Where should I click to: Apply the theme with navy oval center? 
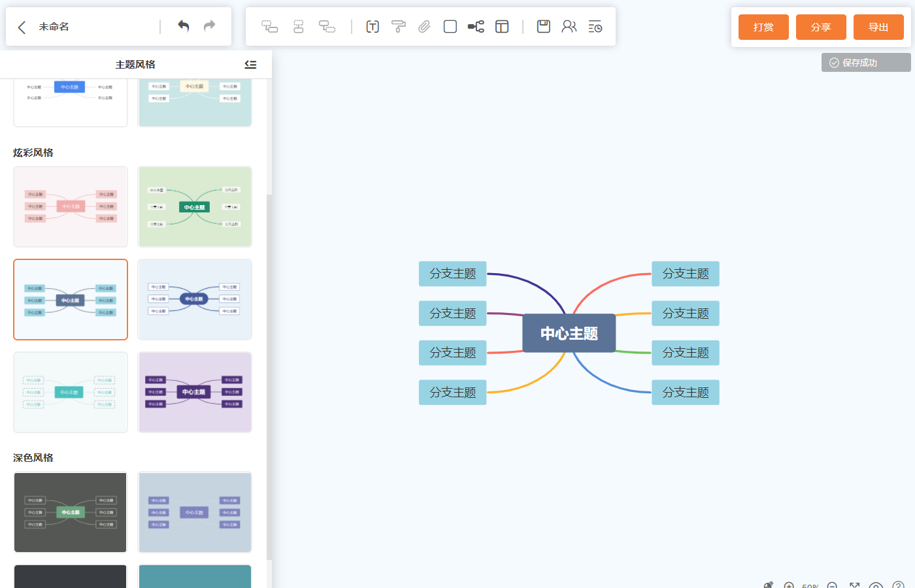click(x=195, y=300)
